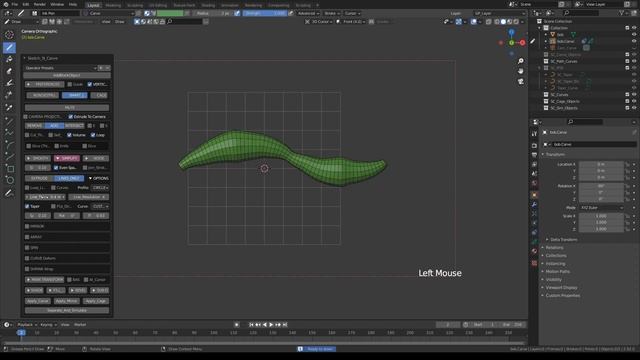
Task: Open the Object properties tab icon
Action: click(x=534, y=195)
